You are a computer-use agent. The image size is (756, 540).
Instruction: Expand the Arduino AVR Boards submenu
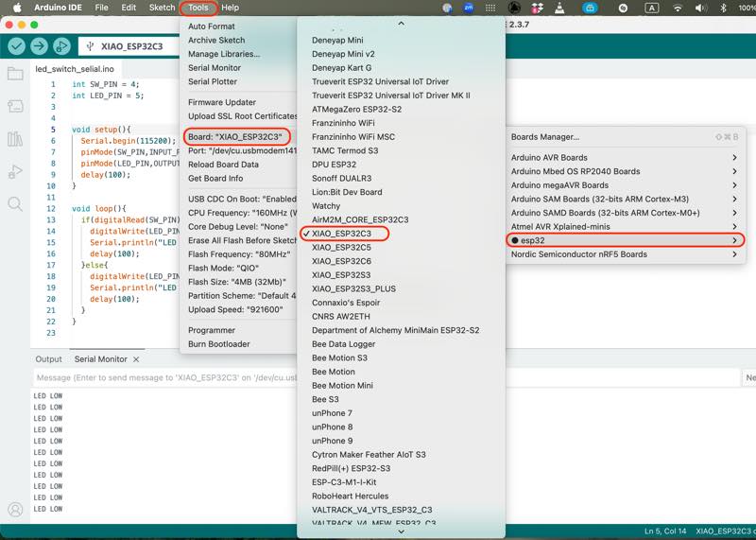pos(626,157)
